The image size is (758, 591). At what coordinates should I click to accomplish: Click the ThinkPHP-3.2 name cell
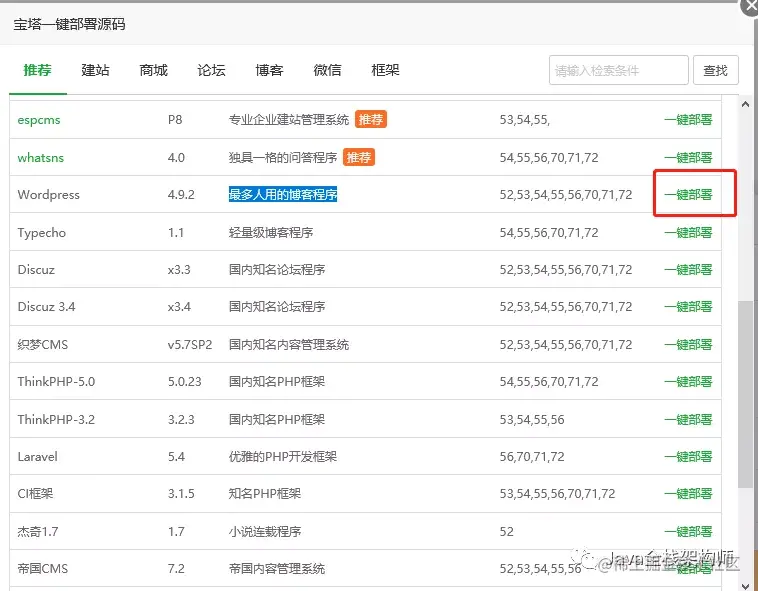coord(56,419)
